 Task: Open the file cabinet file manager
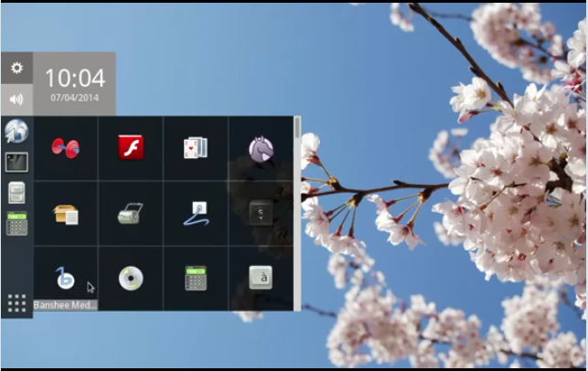(x=16, y=193)
